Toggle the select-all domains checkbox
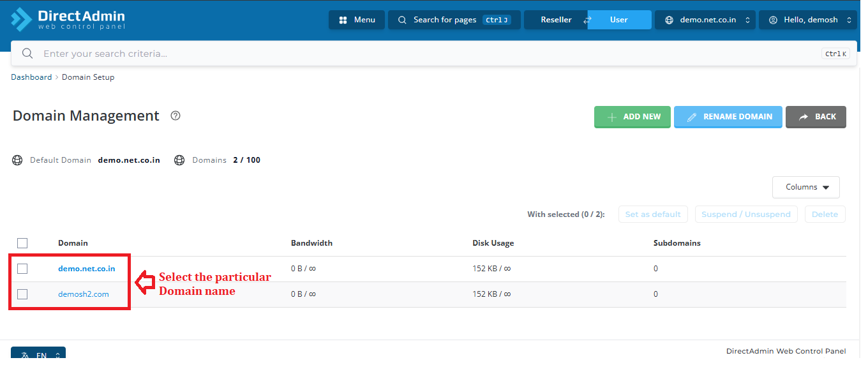This screenshot has width=868, height=367. (x=22, y=243)
